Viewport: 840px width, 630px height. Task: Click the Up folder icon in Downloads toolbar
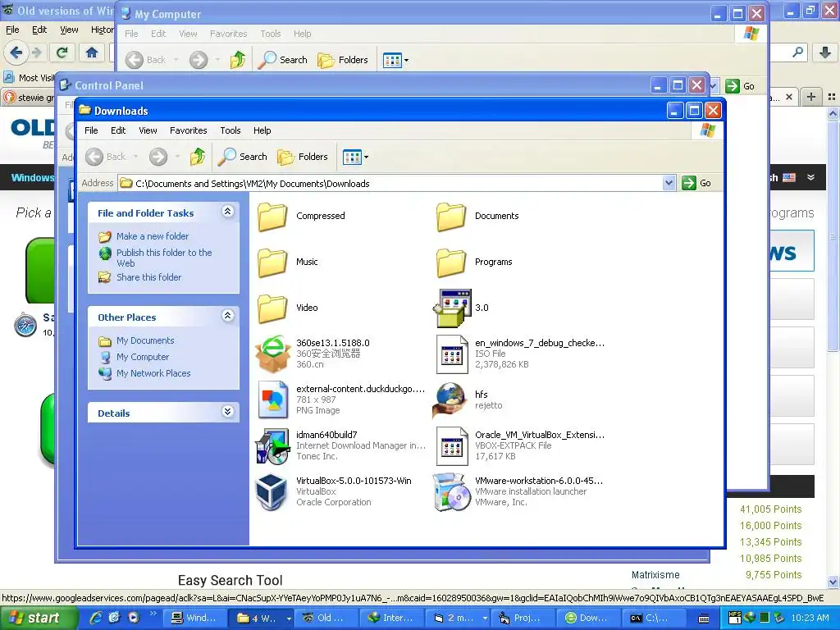pyautogui.click(x=198, y=157)
